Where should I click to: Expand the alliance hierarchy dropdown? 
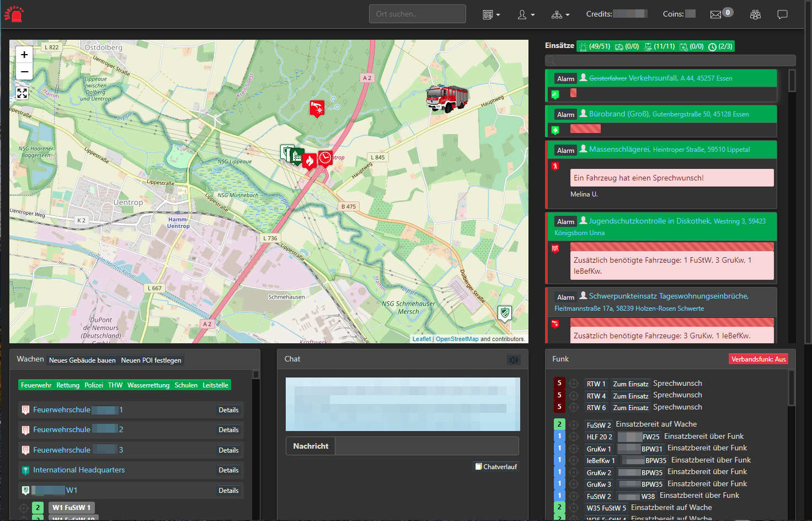pyautogui.click(x=560, y=14)
